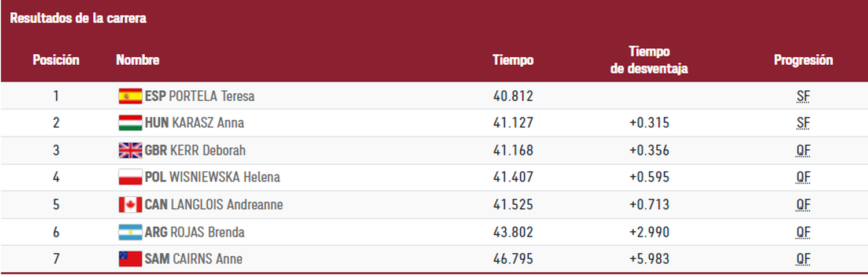868x277 pixels.
Task: Click the Hungary flag icon
Action: (x=130, y=123)
